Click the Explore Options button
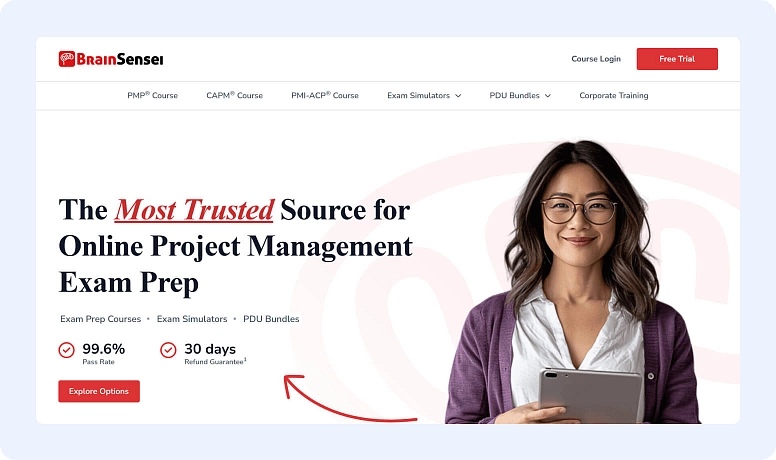This screenshot has height=460, width=776. coord(99,391)
